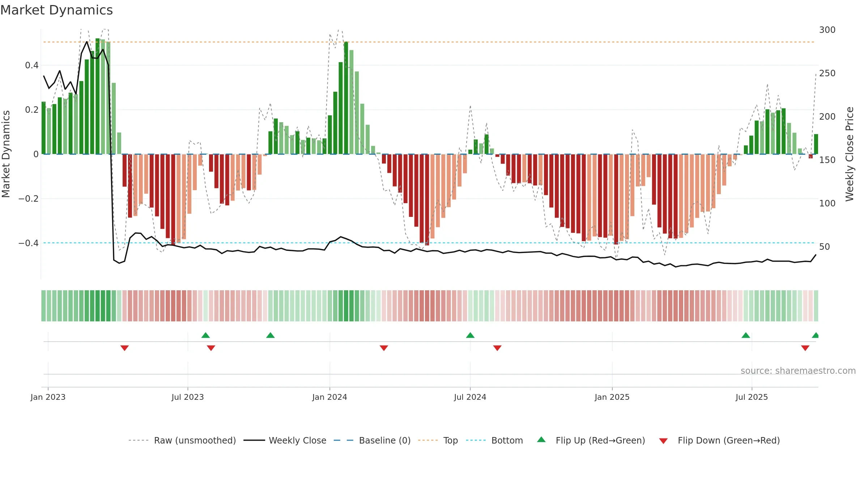The height and width of the screenshot is (488, 868).
Task: Click the tallest green bar at Jan 2024 peak
Action: 346,98
